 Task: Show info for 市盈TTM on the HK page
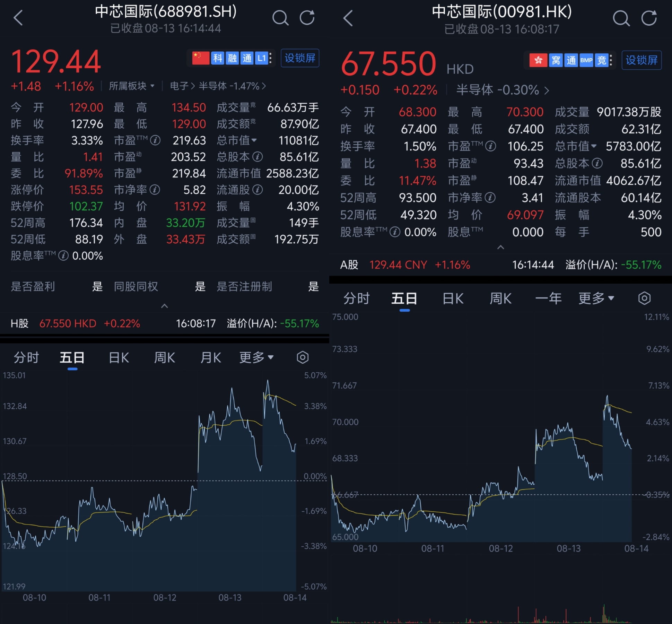[x=491, y=146]
